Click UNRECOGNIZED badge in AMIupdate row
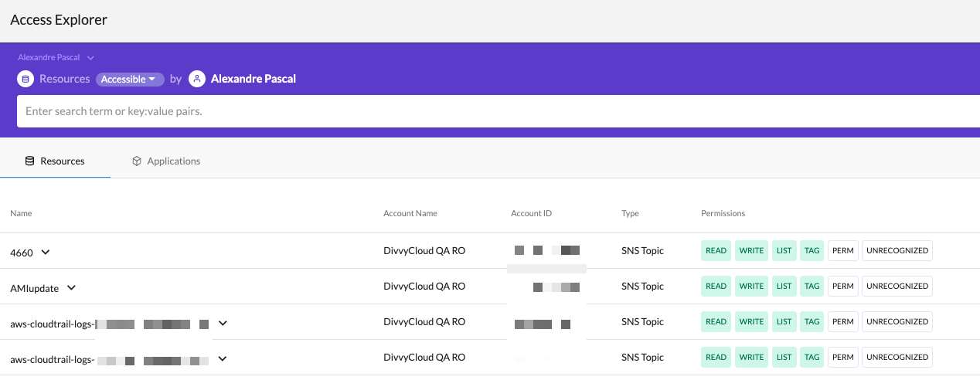 pyautogui.click(x=897, y=287)
